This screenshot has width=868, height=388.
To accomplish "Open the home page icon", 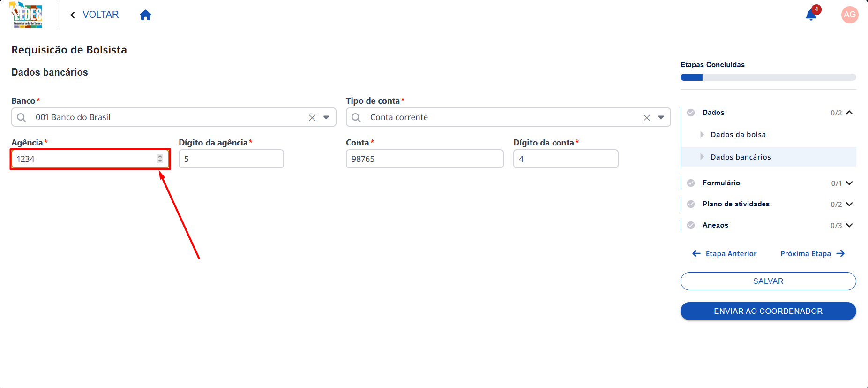I will tap(145, 15).
